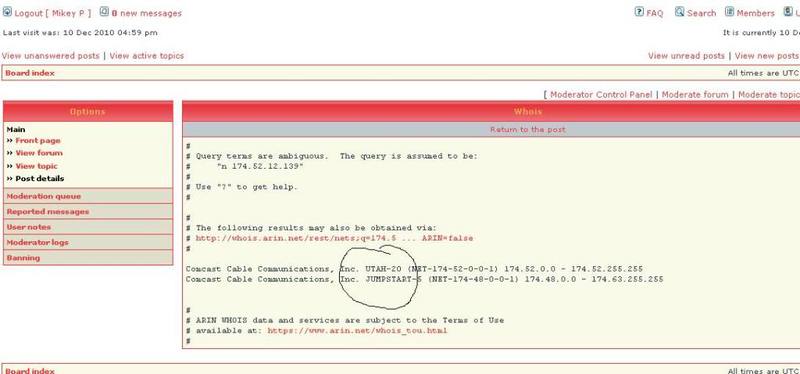Open the Moderation queue section
Screen dimensions: 800x374
pyautogui.click(x=88, y=196)
